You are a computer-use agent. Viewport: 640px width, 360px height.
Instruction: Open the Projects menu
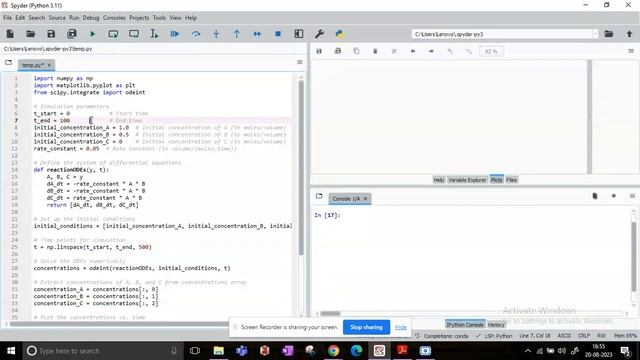click(139, 18)
